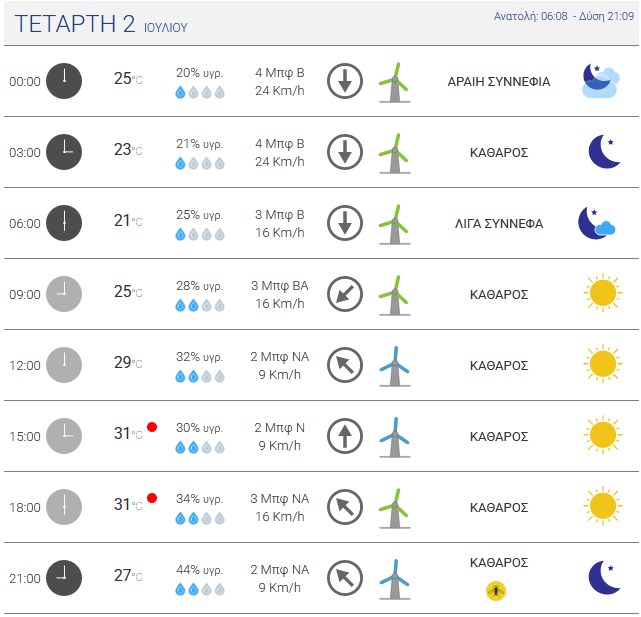Image resolution: width=641 pixels, height=617 pixels.
Task: Click the Ανατολή 06:08 - Δύση 21:09 text
Action: pyautogui.click(x=564, y=16)
